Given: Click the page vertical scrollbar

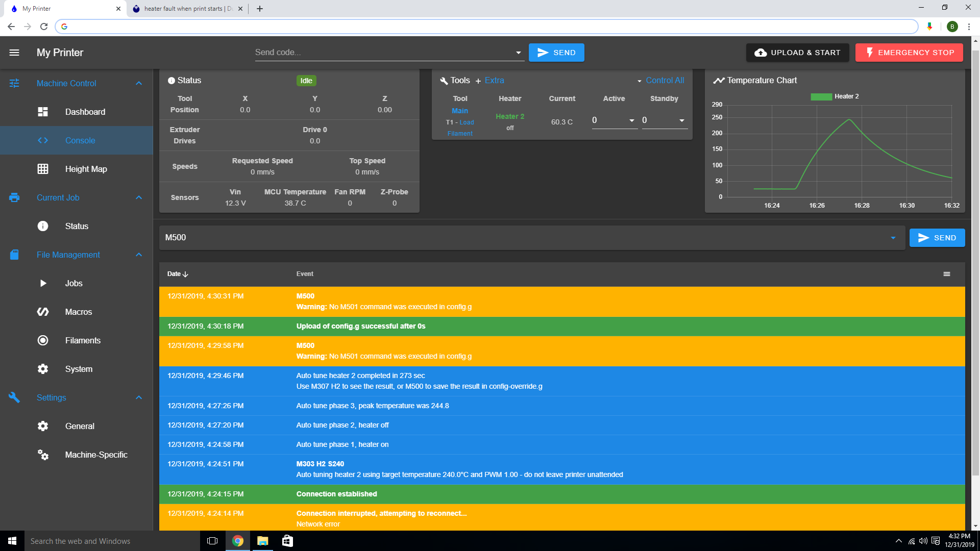Looking at the screenshot, I should click(x=976, y=263).
